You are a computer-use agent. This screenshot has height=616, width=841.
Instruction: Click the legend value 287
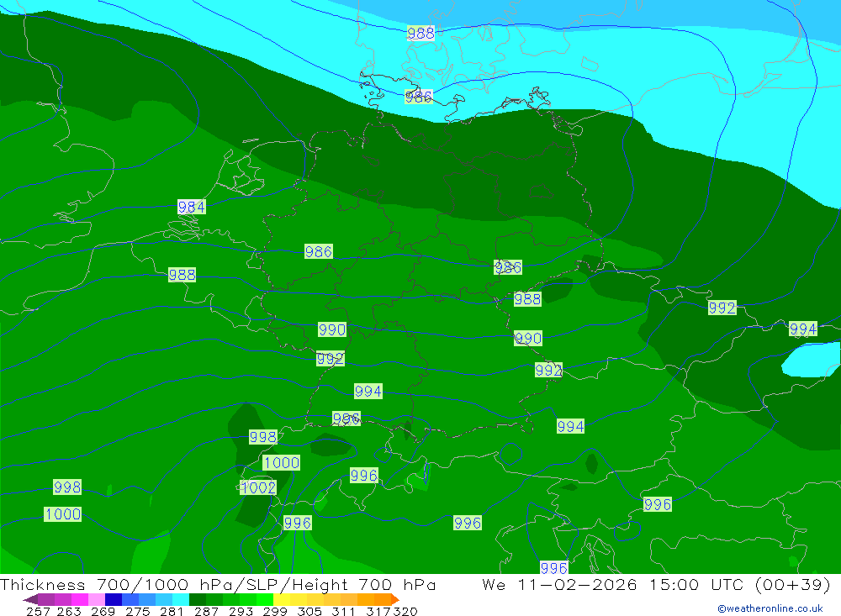206,611
